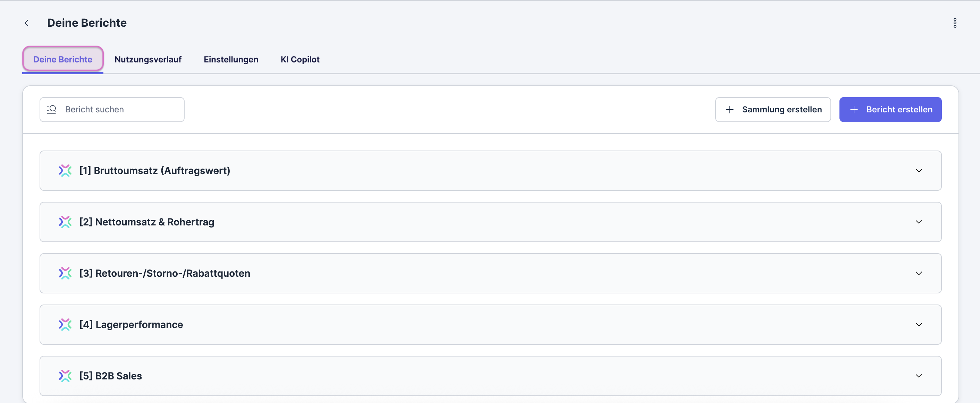Screen dimensions: 980x403
Task: Click the search icon in report search
Action: tap(52, 110)
